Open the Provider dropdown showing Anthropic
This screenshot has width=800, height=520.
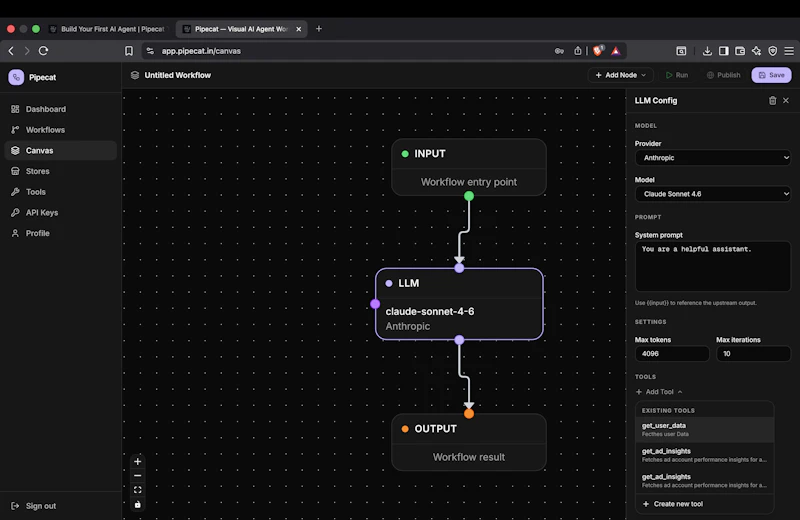coord(713,158)
